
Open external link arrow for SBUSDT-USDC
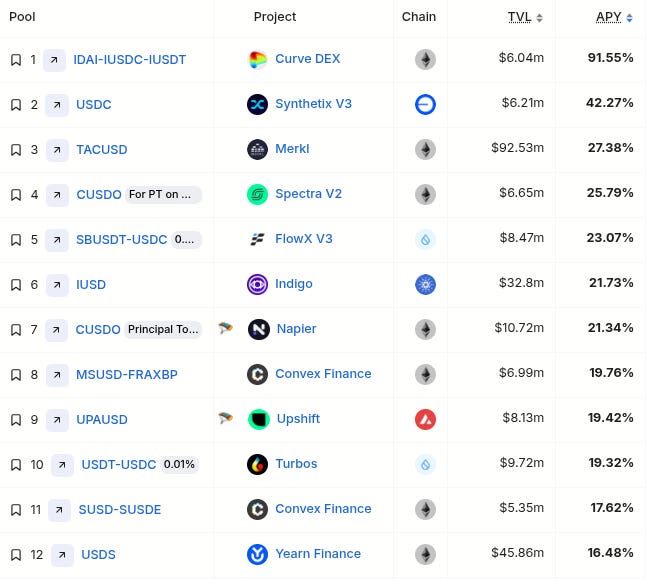pyautogui.click(x=57, y=240)
